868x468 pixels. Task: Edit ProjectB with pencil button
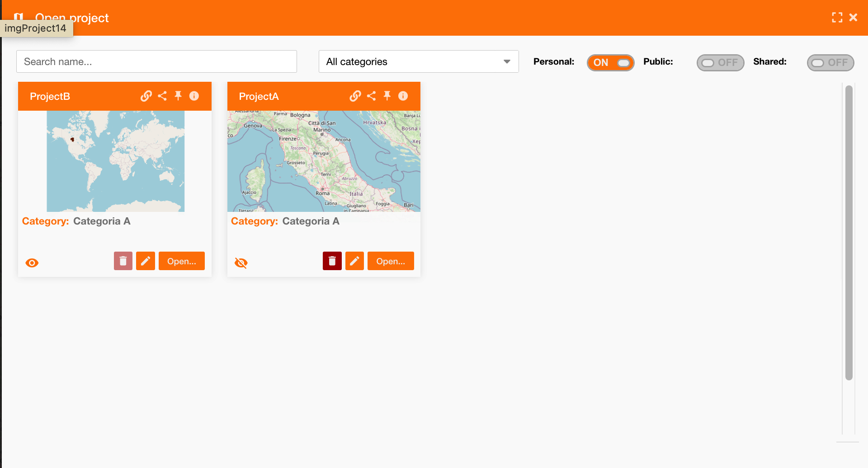146,261
